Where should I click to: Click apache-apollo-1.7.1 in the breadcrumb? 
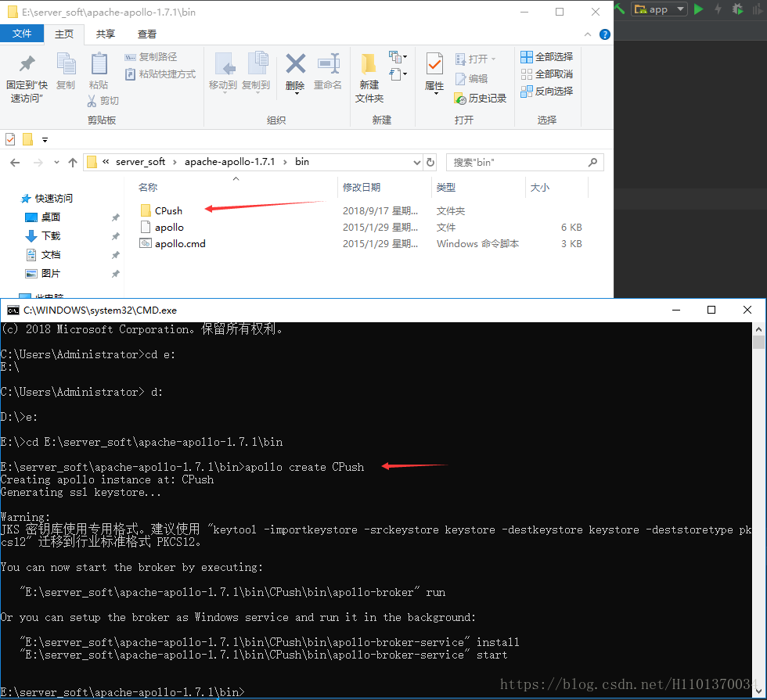click(229, 162)
